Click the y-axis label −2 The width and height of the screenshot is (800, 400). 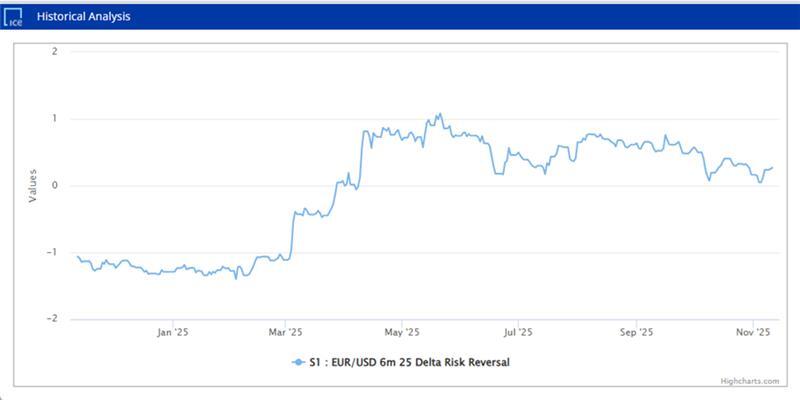(51, 319)
